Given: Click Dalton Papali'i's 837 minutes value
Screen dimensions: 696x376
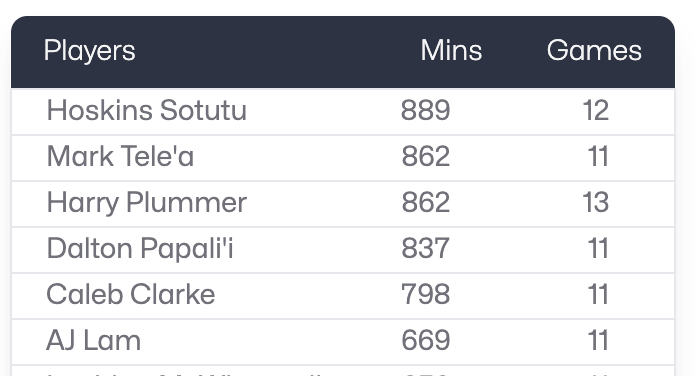Looking at the screenshot, I should click(x=426, y=248).
